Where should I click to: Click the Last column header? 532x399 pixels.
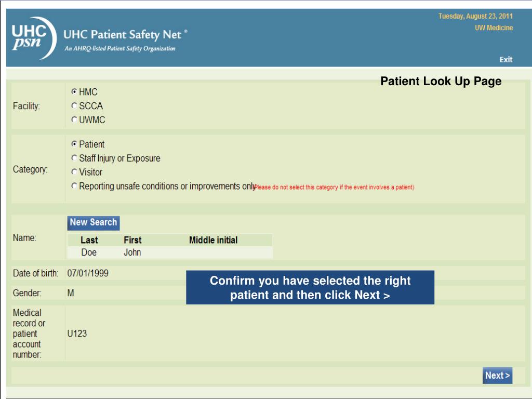(89, 240)
